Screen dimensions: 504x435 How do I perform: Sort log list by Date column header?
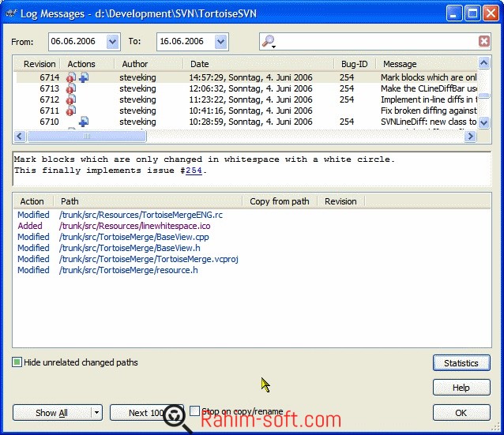(x=259, y=64)
